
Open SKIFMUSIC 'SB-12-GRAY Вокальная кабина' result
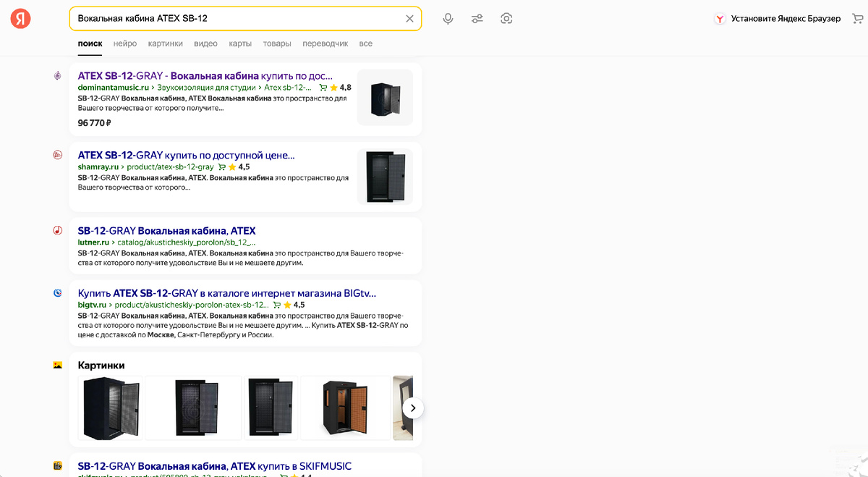click(x=214, y=466)
